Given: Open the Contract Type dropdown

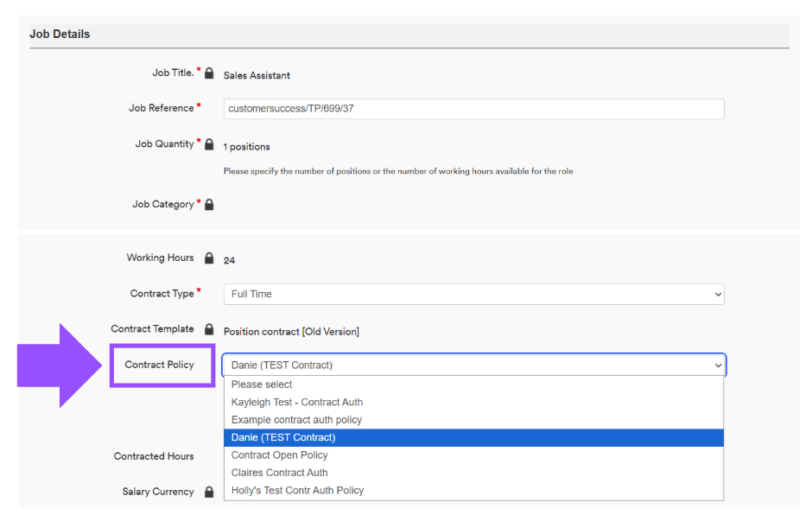Looking at the screenshot, I should [x=474, y=295].
